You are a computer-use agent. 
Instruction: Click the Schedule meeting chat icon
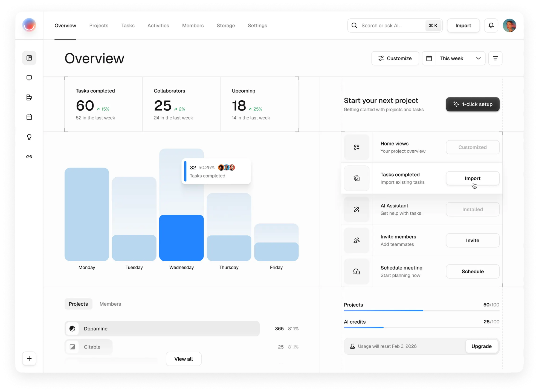357,271
